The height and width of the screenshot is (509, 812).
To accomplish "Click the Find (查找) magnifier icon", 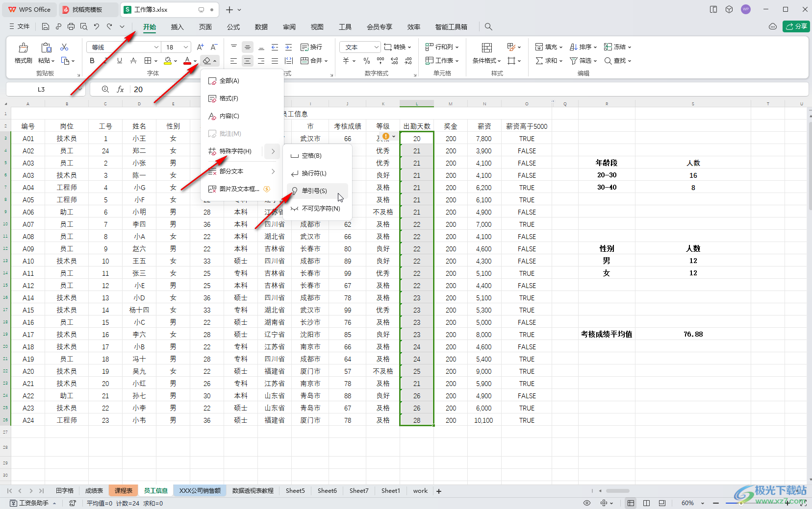I will pos(608,61).
